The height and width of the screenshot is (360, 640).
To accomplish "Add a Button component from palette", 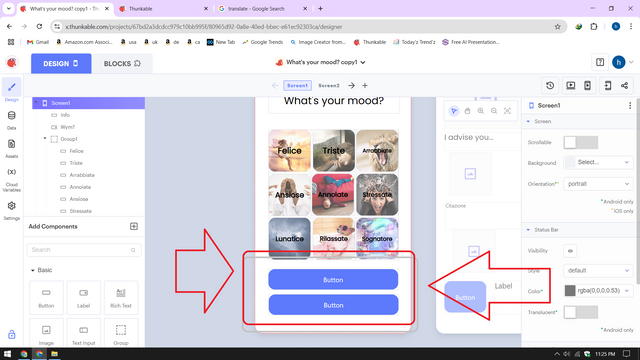I will tap(46, 297).
